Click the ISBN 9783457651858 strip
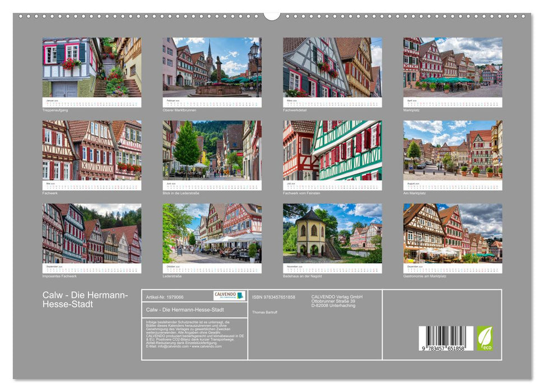The height and width of the screenshot is (392, 544). pos(273,297)
